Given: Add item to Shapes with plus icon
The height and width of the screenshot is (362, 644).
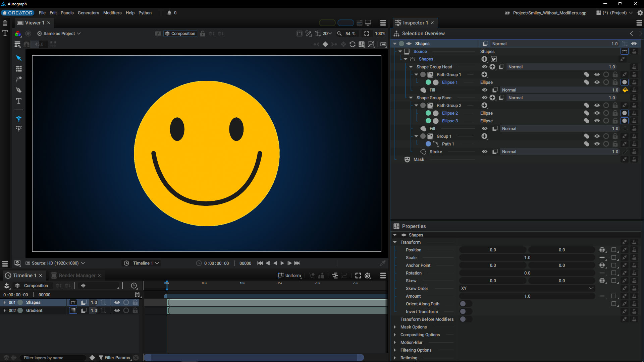Looking at the screenshot, I should (x=484, y=59).
